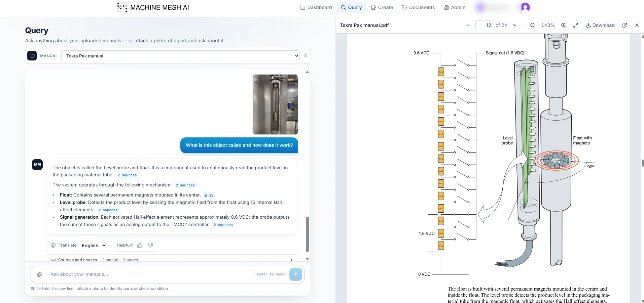Image resolution: width=644 pixels, height=303 pixels.
Task: Click the user profile avatar icon
Action: (x=525, y=7)
